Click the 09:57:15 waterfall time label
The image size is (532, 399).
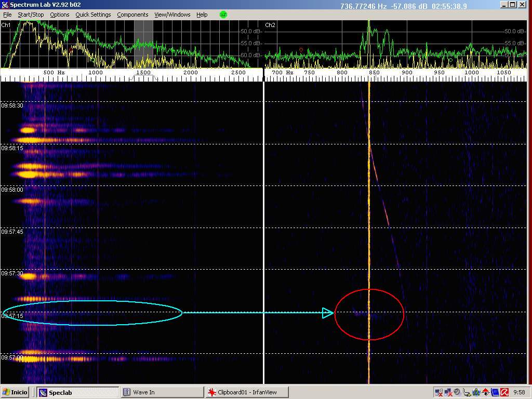coord(12,316)
